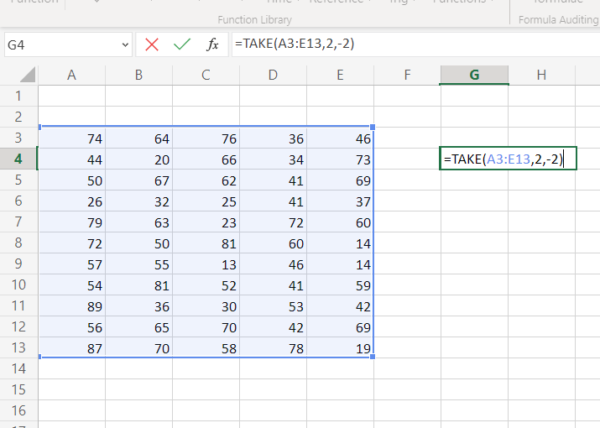The width and height of the screenshot is (600, 428).
Task: Click cell E3 containing 46
Action: tap(340, 138)
